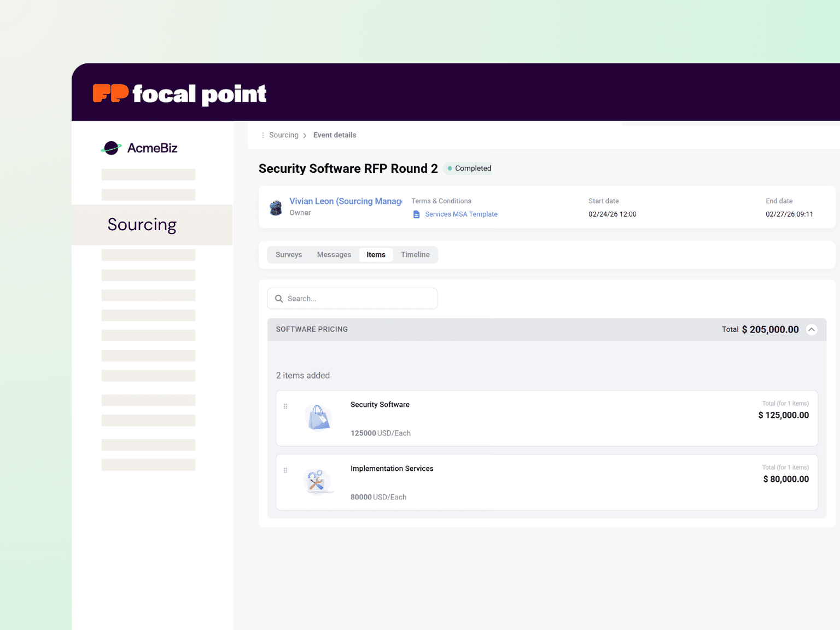
Task: Switch to the Messages tab
Action: click(x=334, y=254)
